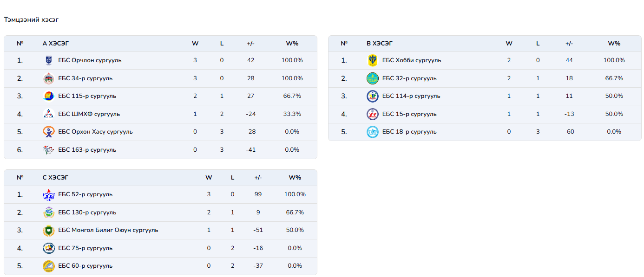Click the W% column header in А ХЭСЭГ
Viewport: 644px width, 277px height.
(x=292, y=44)
